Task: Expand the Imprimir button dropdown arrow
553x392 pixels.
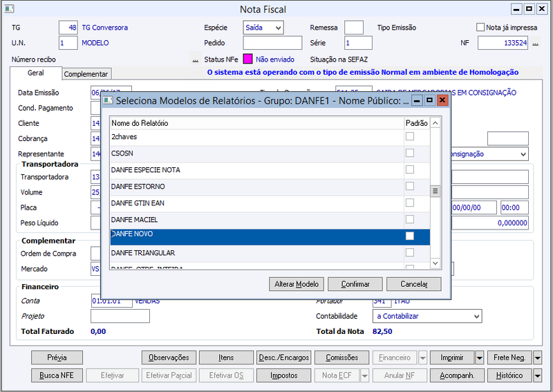Action: 479,357
